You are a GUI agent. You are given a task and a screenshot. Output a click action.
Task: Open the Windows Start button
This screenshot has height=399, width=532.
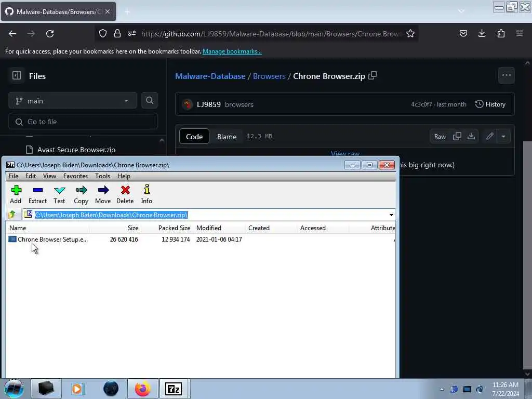point(14,389)
